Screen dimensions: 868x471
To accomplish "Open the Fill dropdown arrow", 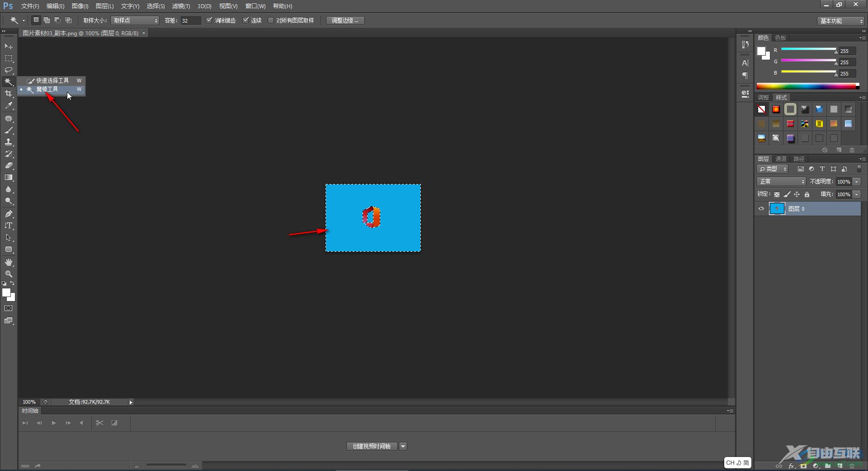I will click(x=857, y=194).
